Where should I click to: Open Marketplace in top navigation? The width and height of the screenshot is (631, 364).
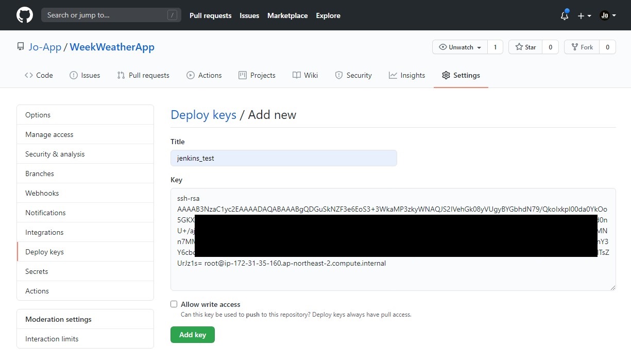287,15
